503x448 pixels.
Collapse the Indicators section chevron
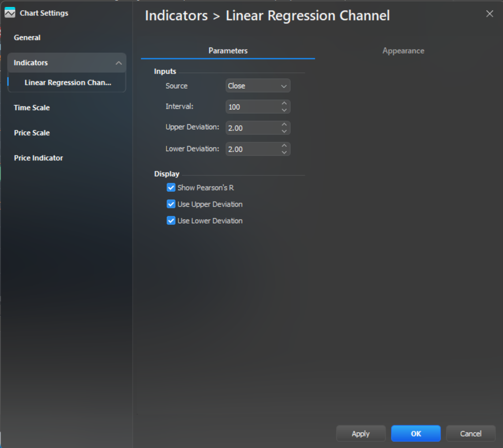coord(119,63)
